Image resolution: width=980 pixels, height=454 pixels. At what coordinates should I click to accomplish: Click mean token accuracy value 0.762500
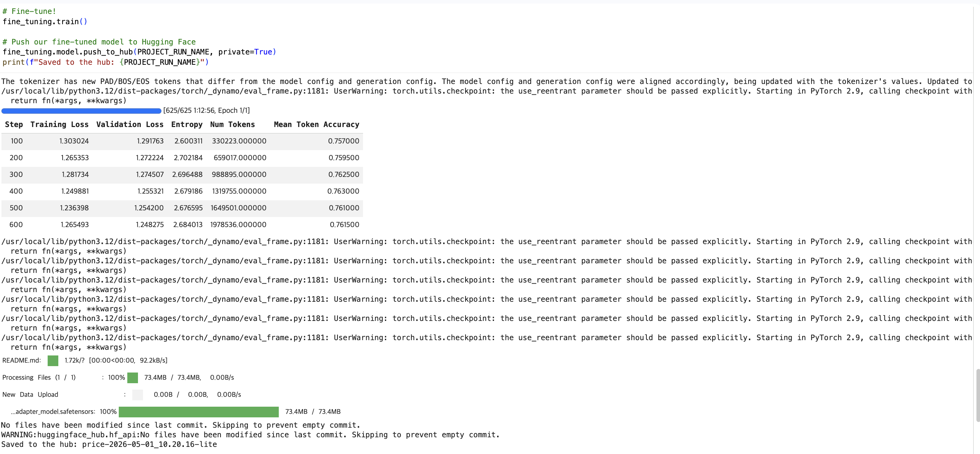[x=343, y=174]
